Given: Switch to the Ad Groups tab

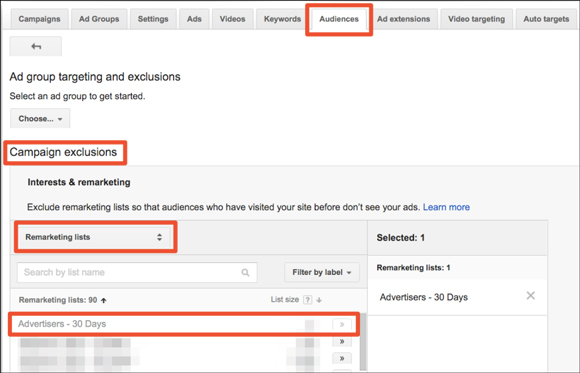Looking at the screenshot, I should pyautogui.click(x=99, y=19).
